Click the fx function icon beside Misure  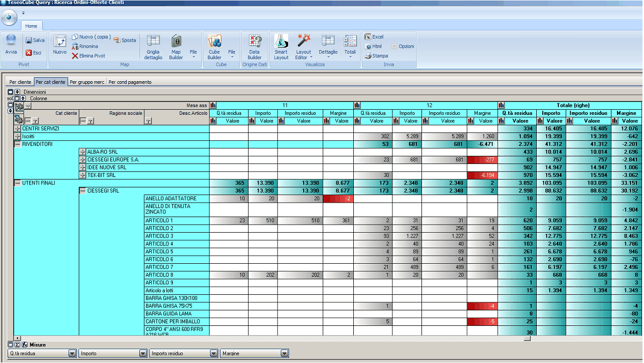[25, 344]
